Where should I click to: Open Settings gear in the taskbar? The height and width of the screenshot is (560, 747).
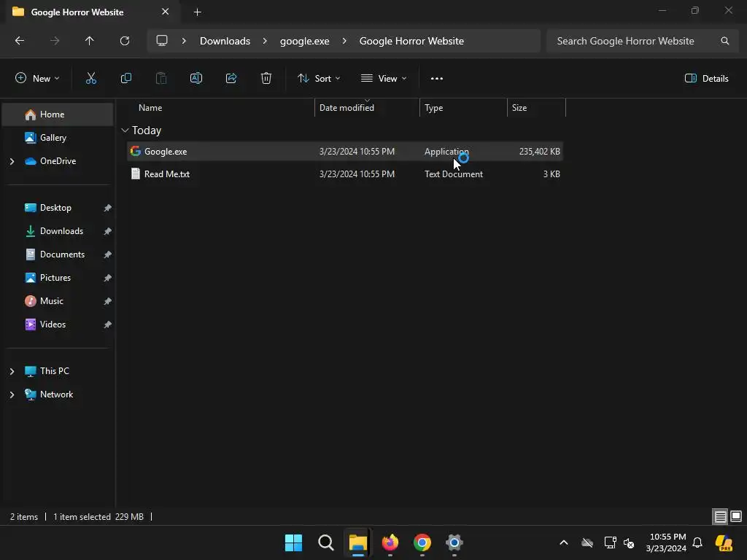pos(454,542)
